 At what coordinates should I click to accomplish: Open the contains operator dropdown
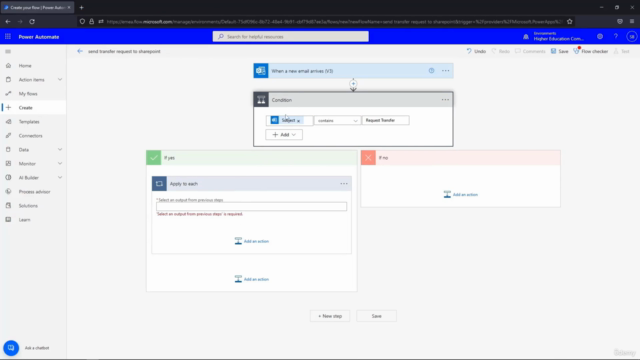point(337,120)
